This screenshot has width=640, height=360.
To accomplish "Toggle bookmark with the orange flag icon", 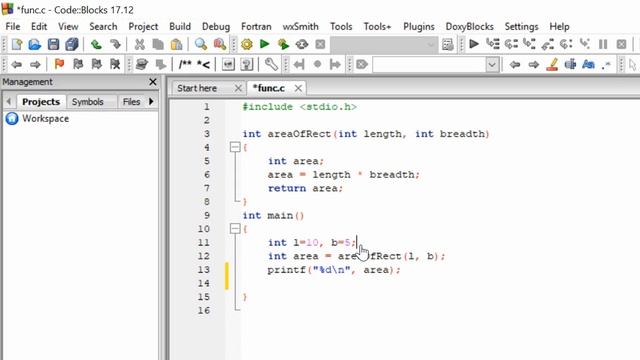I will click(59, 64).
